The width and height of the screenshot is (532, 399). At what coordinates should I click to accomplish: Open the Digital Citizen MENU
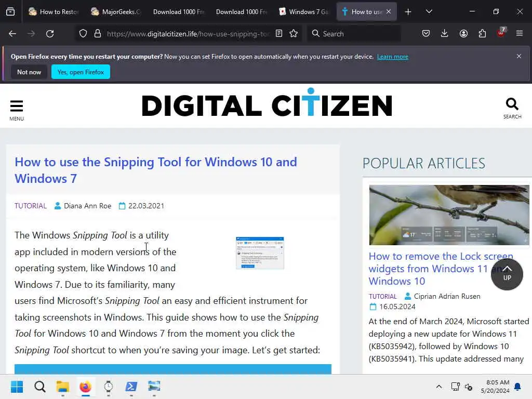tap(17, 110)
